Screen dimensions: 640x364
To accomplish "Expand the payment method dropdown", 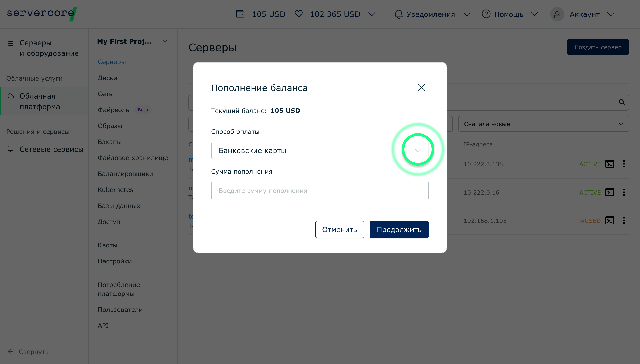I will click(418, 150).
